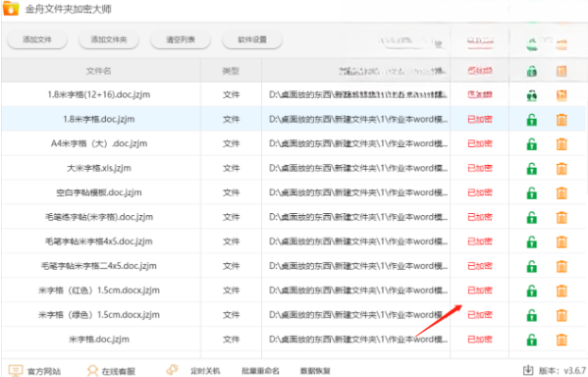Image resolution: width=588 pixels, height=377 pixels.
Task: Decrypt 空白字帖模板.doc.jzjm using unlock icon
Action: tap(532, 192)
